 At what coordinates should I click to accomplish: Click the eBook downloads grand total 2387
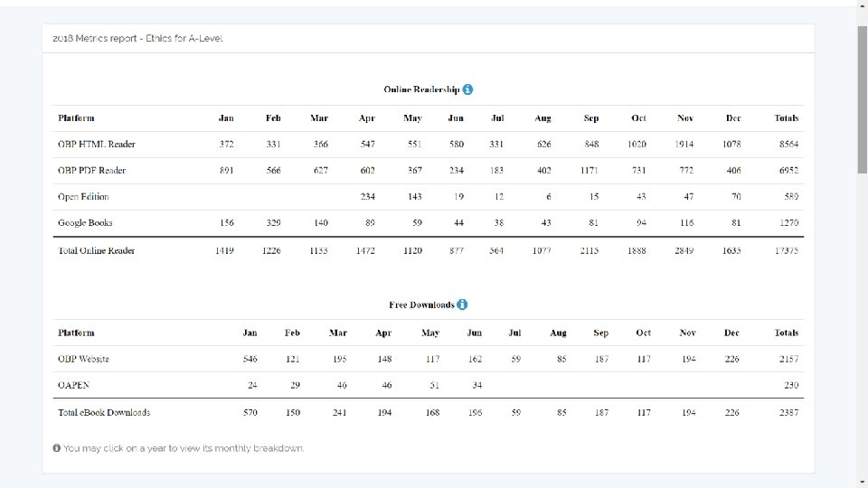[x=786, y=413]
